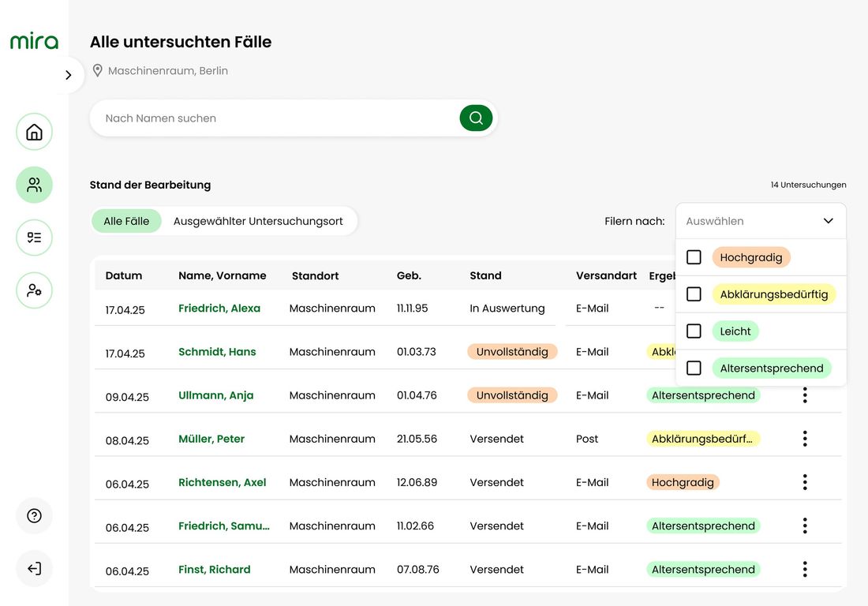Collapse the Auswählen filter dropdown
The width and height of the screenshot is (868, 606).
pos(761,221)
